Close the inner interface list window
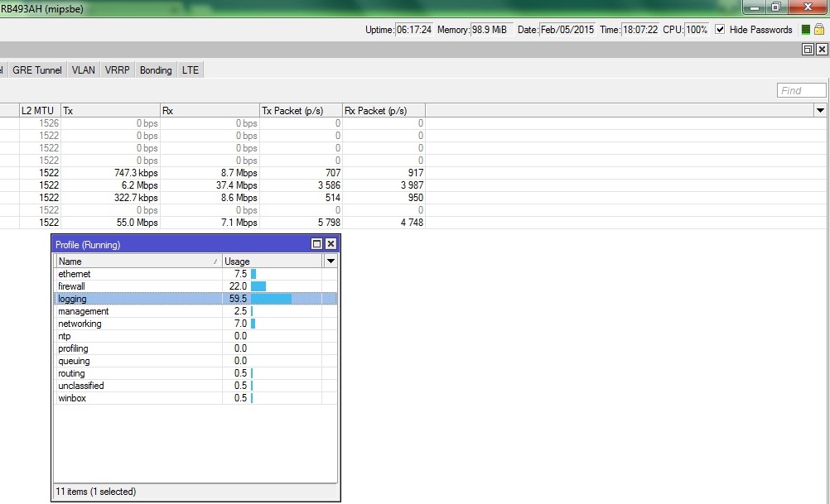This screenshot has height=504, width=830. [822, 49]
